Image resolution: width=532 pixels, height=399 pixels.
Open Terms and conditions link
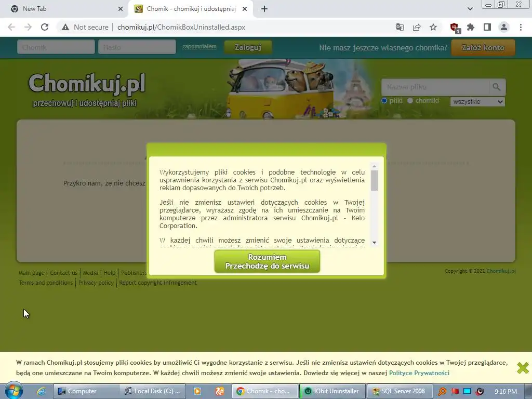(46, 283)
